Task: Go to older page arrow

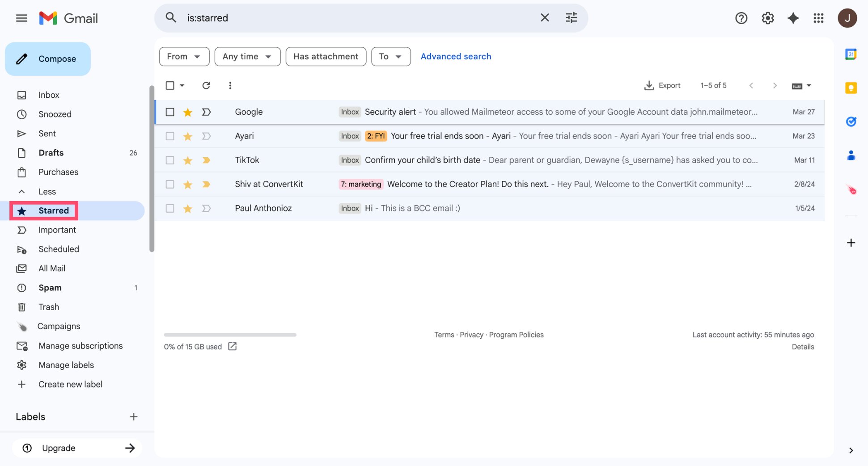Action: tap(775, 85)
